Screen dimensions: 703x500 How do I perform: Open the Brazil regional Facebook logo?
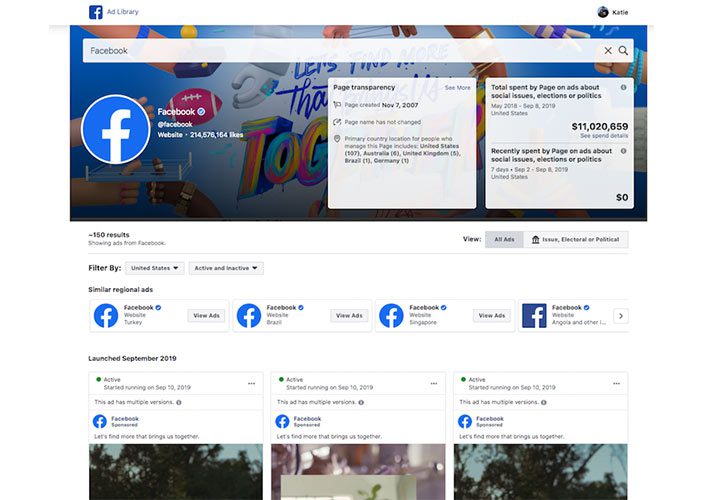pyautogui.click(x=249, y=316)
